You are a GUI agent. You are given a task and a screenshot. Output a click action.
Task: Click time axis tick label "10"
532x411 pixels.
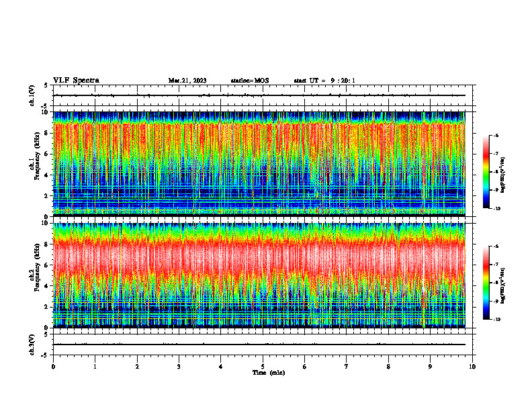point(472,367)
